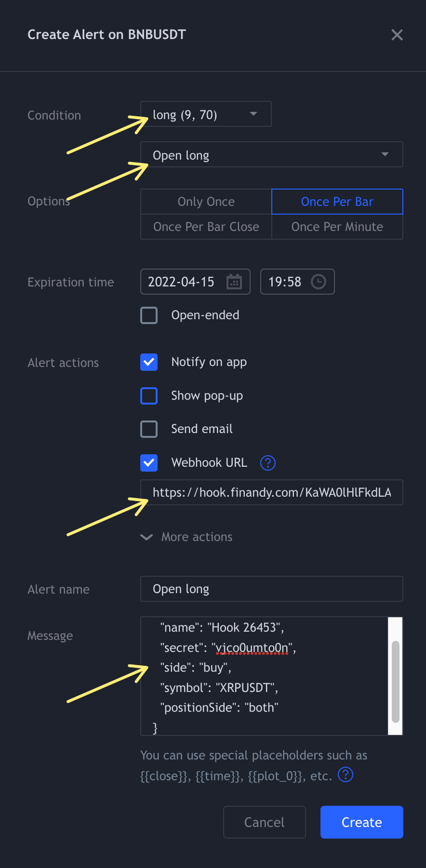
Task: Open placeholders help question icon
Action: click(x=346, y=775)
